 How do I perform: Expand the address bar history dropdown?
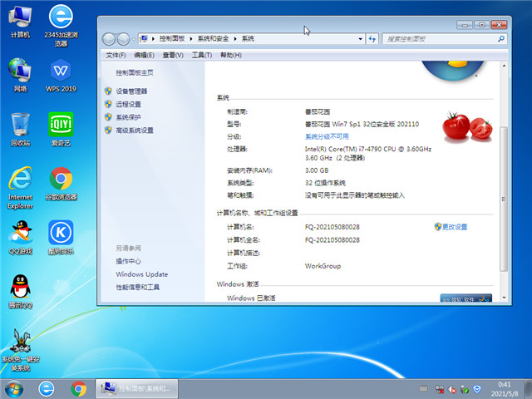tap(360, 39)
